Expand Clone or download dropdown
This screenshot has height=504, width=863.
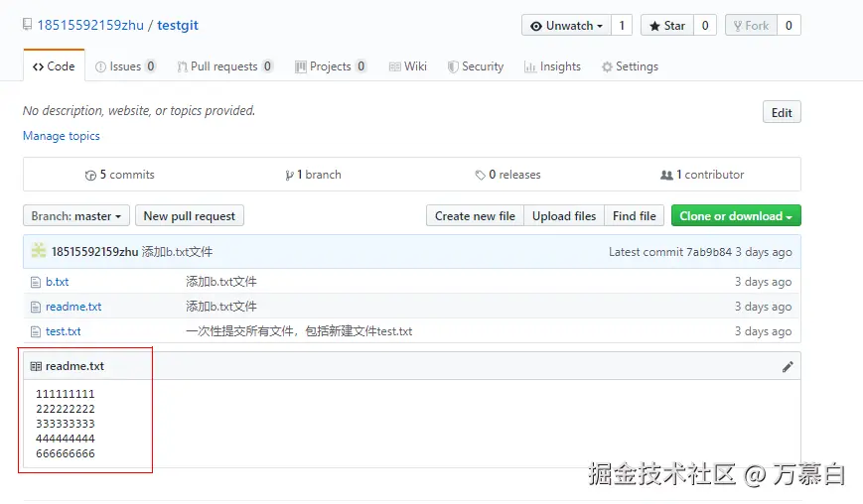736,216
